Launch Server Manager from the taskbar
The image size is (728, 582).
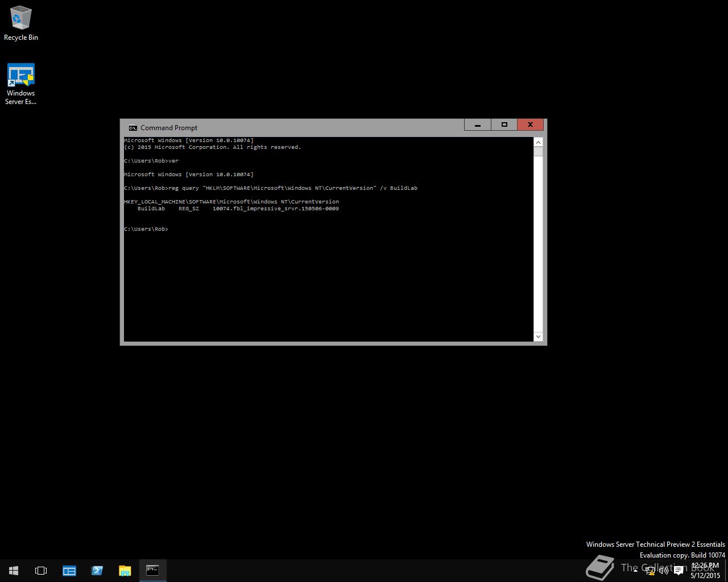(x=69, y=571)
